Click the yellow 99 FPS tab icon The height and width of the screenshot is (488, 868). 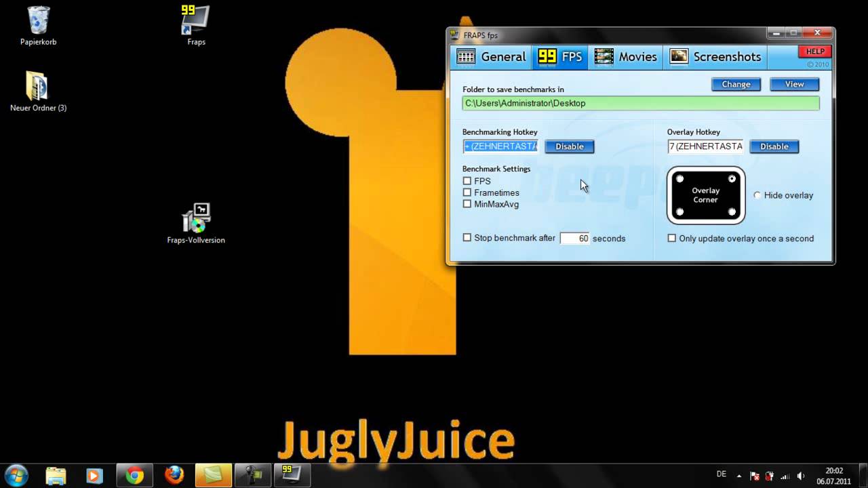[547, 56]
